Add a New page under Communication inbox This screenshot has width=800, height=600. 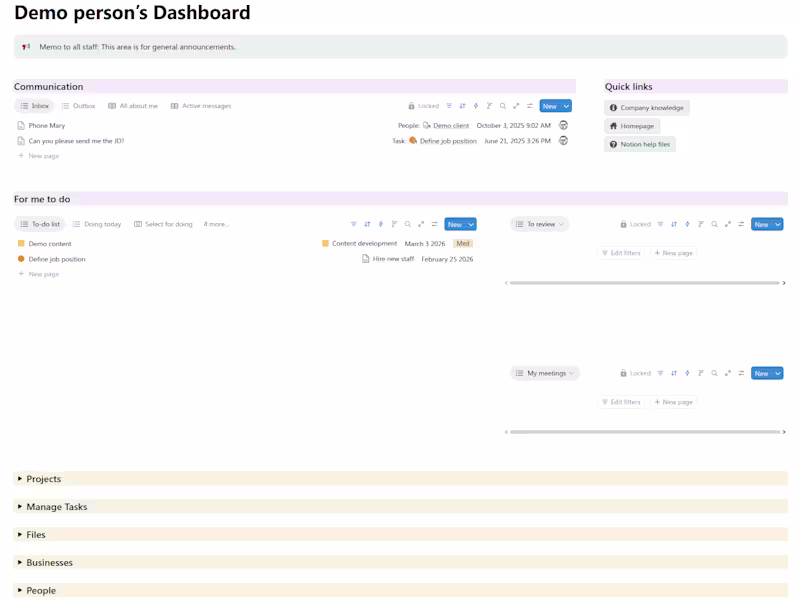pos(39,156)
